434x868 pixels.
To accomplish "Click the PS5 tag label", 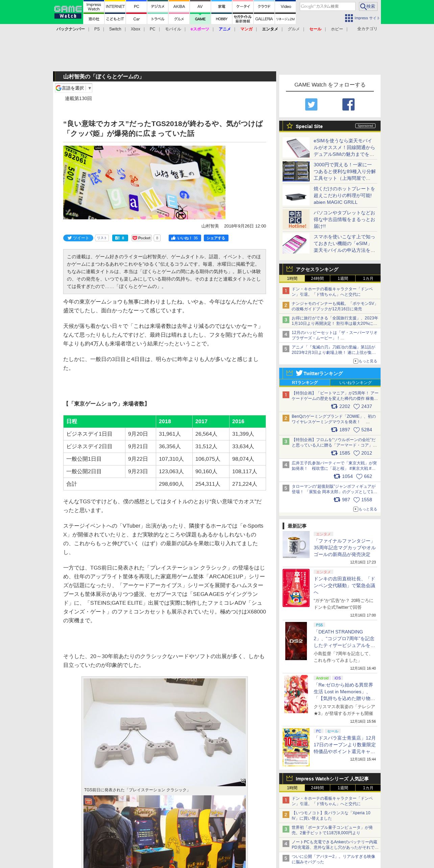I will (319, 625).
